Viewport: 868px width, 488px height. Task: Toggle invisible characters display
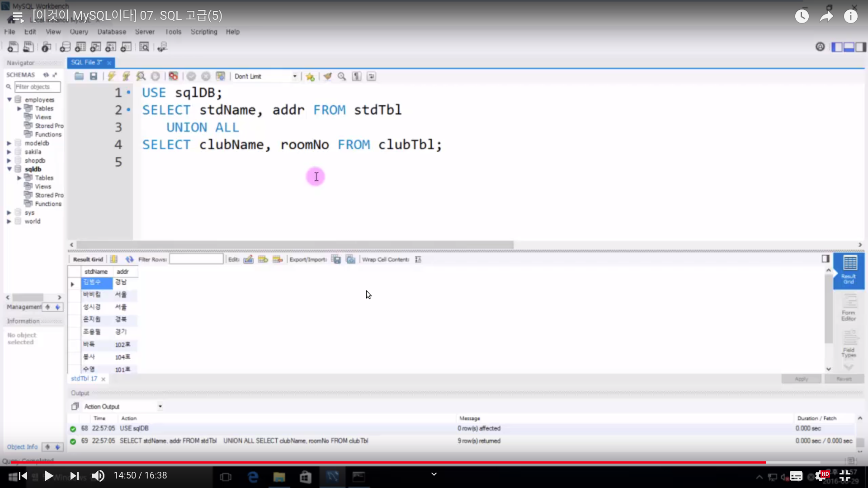point(357,76)
